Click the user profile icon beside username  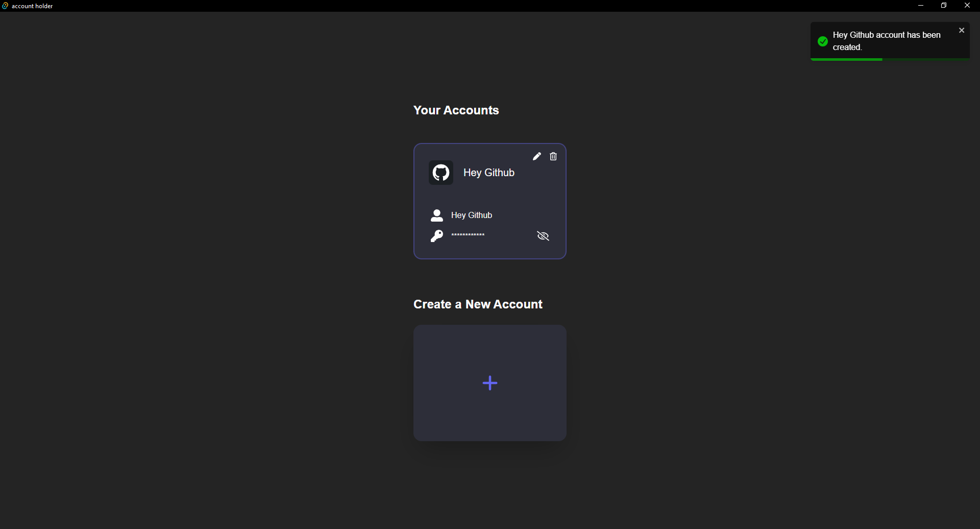tap(437, 215)
